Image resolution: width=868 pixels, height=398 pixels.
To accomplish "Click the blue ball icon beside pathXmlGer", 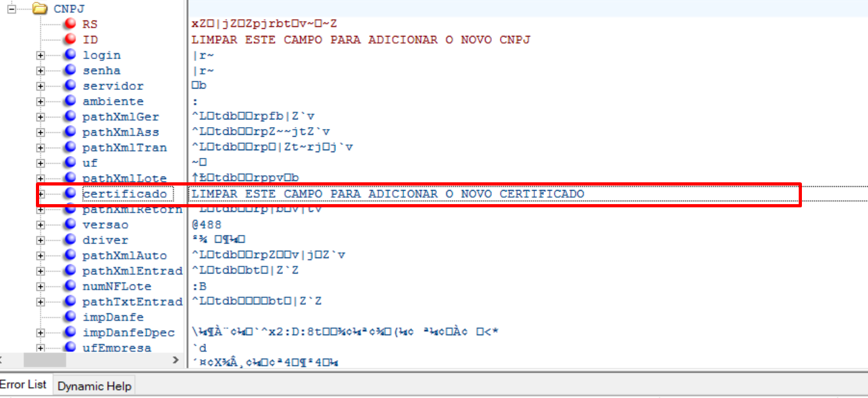I will [70, 117].
